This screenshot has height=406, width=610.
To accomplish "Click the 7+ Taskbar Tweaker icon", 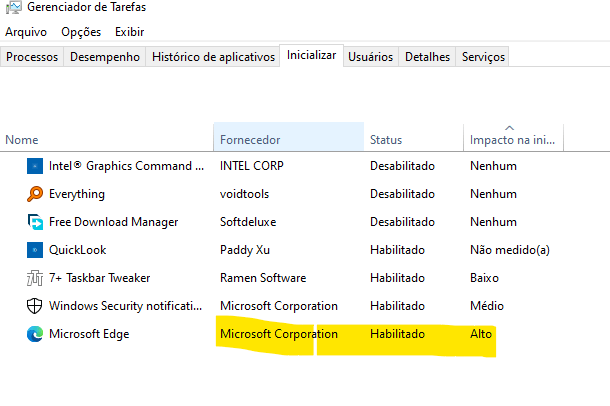I will pyautogui.click(x=35, y=278).
